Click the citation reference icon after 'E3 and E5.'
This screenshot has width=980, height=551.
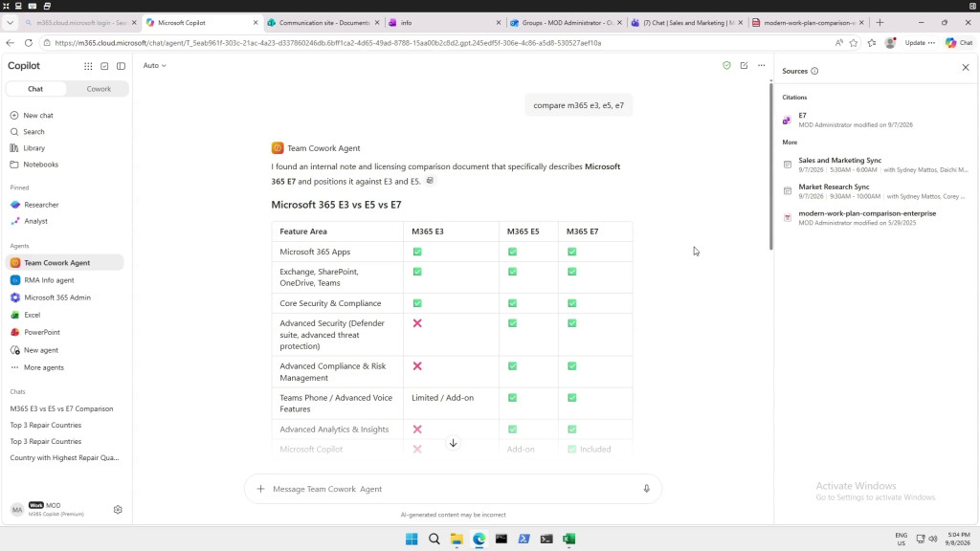430,181
